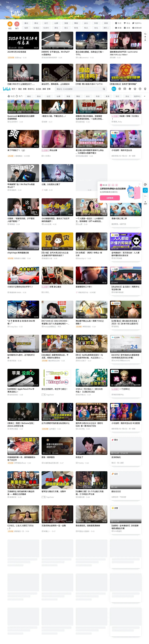149x644 pixels.
Task: Click the pink 立即登录 button
Action: pyautogui.click(x=110, y=198)
